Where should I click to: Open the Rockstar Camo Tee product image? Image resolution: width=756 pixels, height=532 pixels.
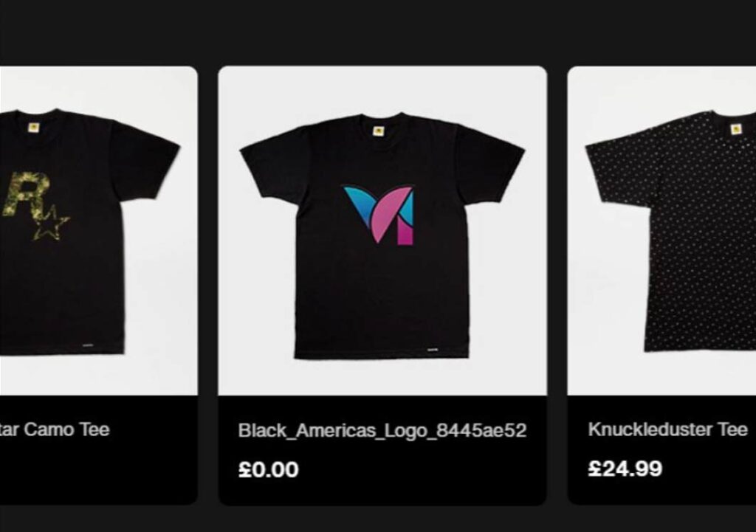pos(98,231)
